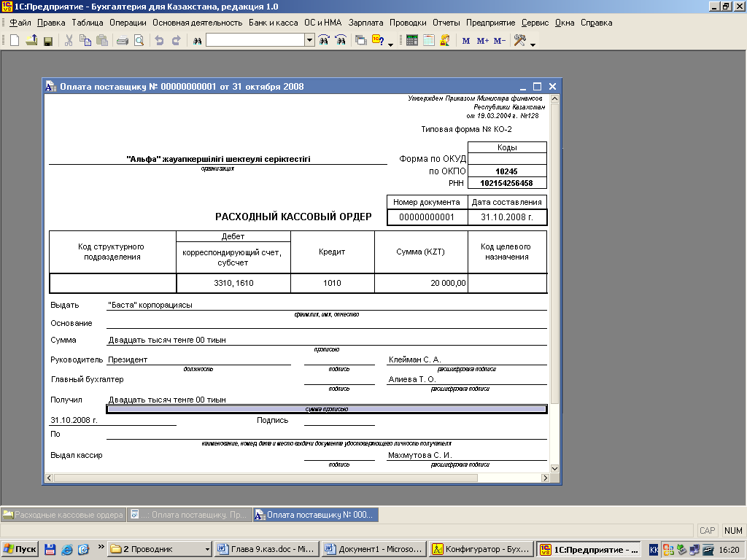Click the M- memory subtract button
Screen dimensions: 747x560
point(499,41)
